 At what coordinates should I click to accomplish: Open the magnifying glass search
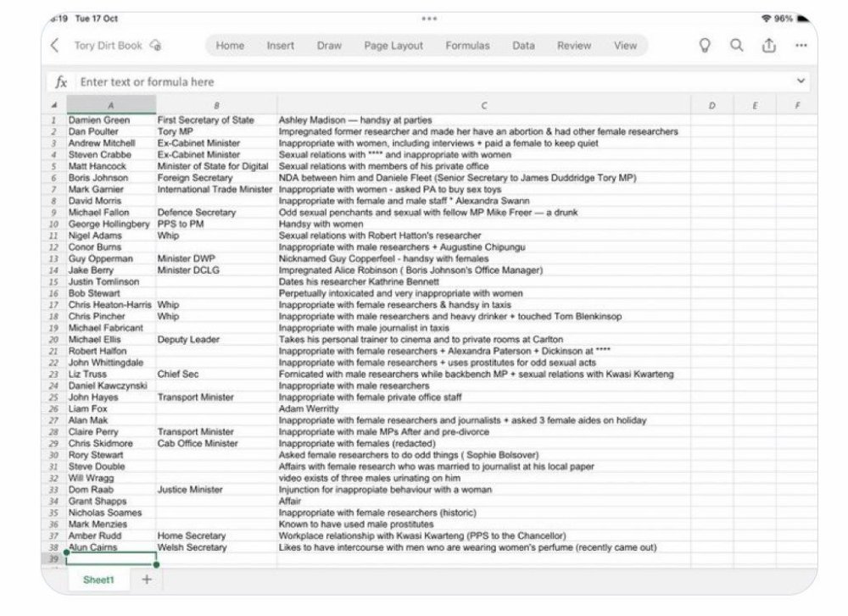pyautogui.click(x=736, y=46)
